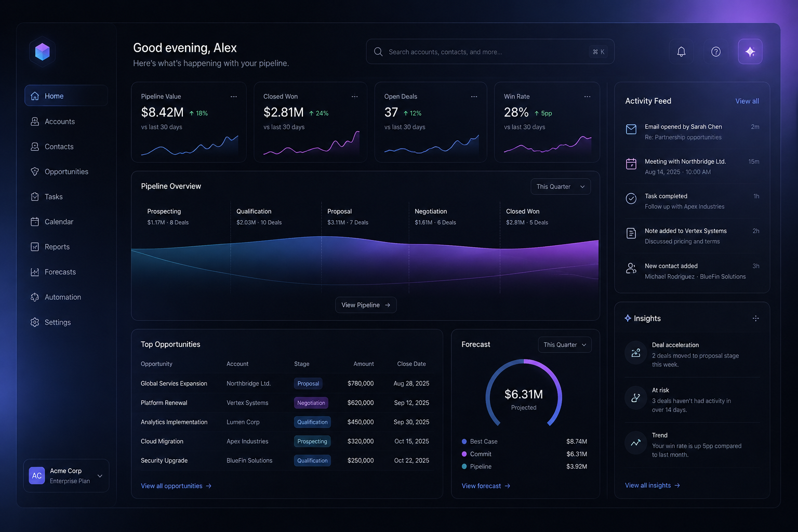Click the Lumen Corp account cell
This screenshot has width=798, height=532.
(x=243, y=422)
